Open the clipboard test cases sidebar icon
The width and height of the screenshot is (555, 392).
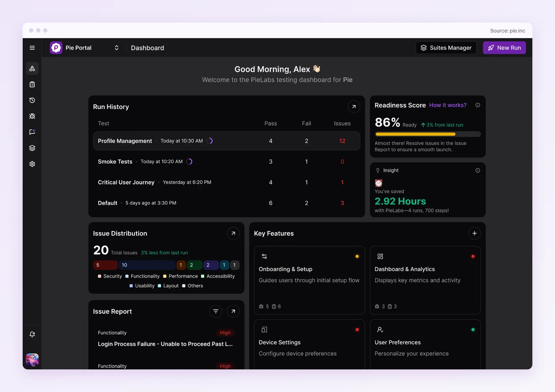click(x=32, y=84)
